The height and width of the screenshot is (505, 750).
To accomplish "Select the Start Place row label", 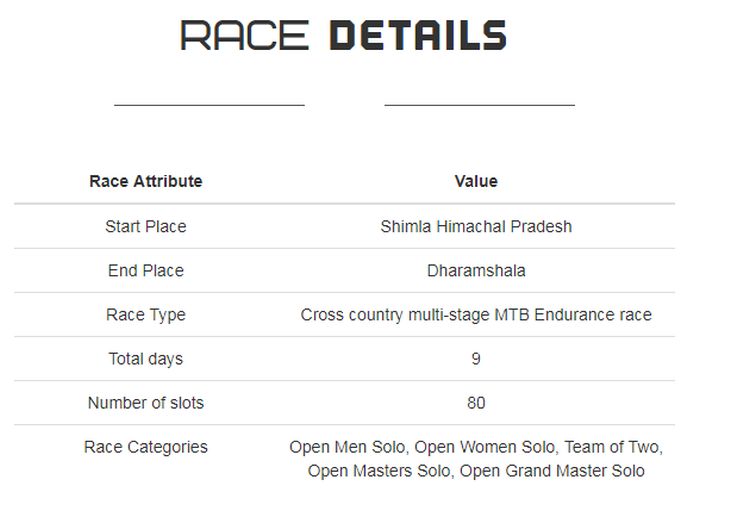I will click(x=146, y=226).
